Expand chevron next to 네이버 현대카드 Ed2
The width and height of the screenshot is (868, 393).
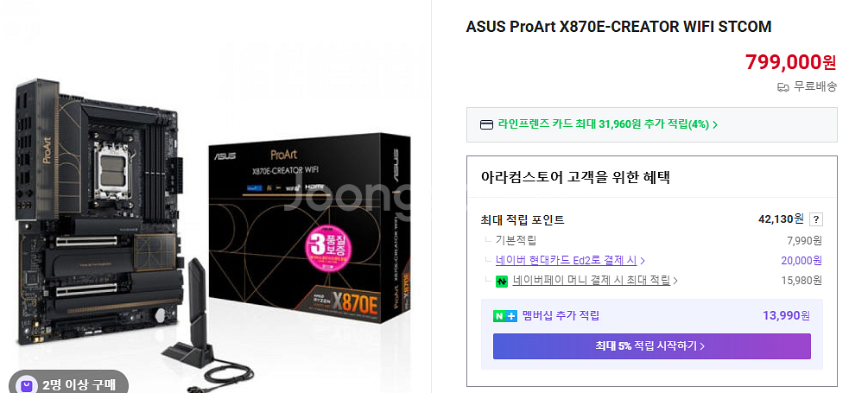pos(642,261)
